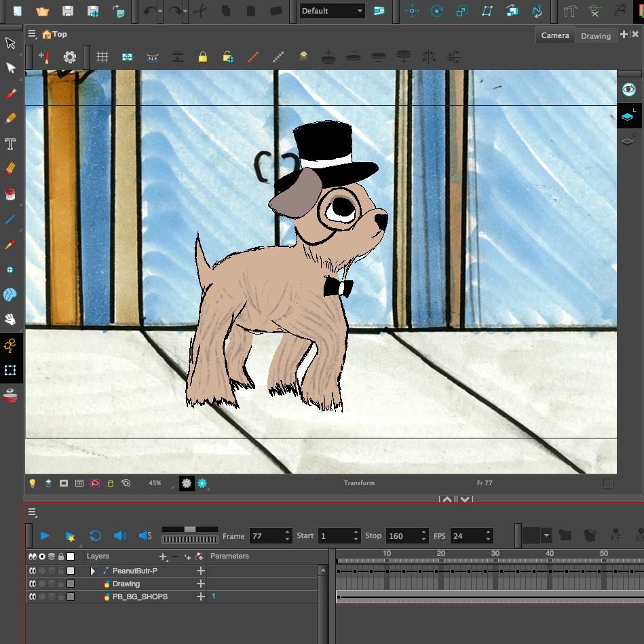
Task: Toggle visibility of the Drawing layer
Action: [x=32, y=584]
